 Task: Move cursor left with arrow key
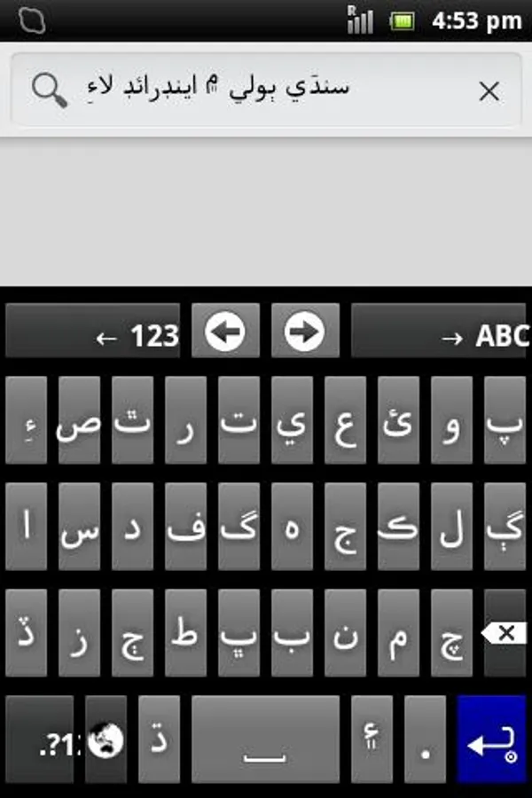coord(225,332)
